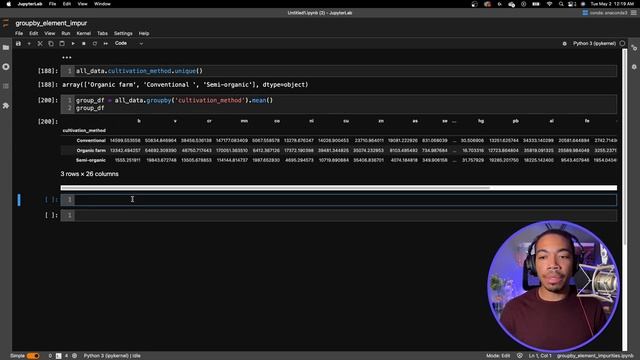The width and height of the screenshot is (640, 360).
Task: Open the View menu in JupyterLab
Action: (49, 33)
